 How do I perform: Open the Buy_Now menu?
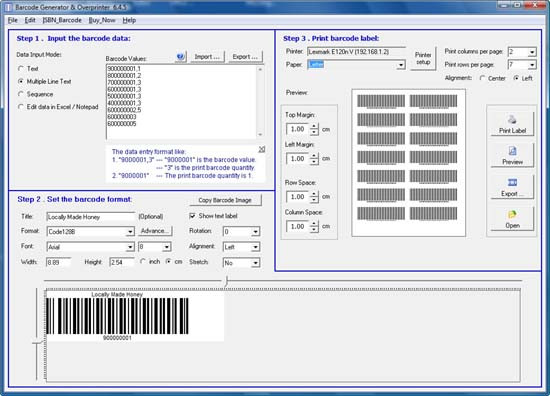click(102, 20)
